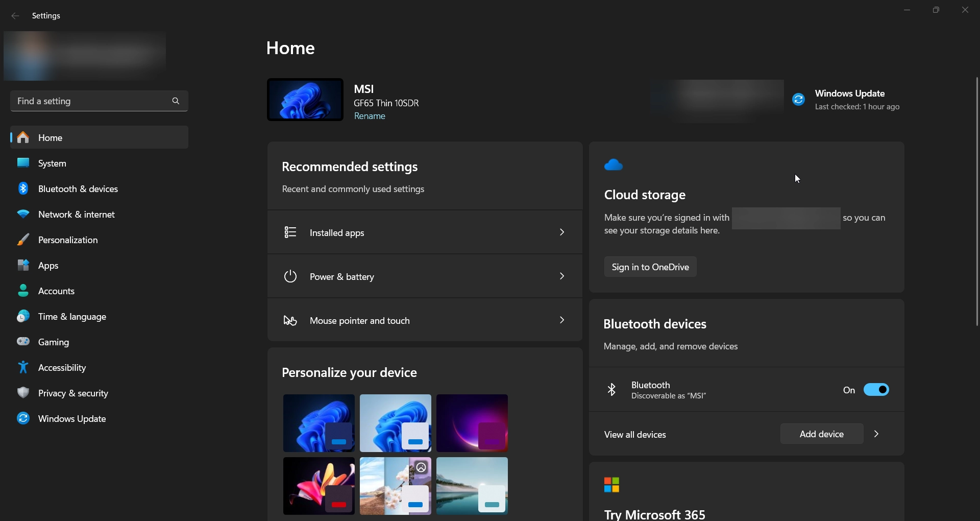Click the Personalization paintbrush icon
This screenshot has width=980, height=521.
[x=23, y=240]
